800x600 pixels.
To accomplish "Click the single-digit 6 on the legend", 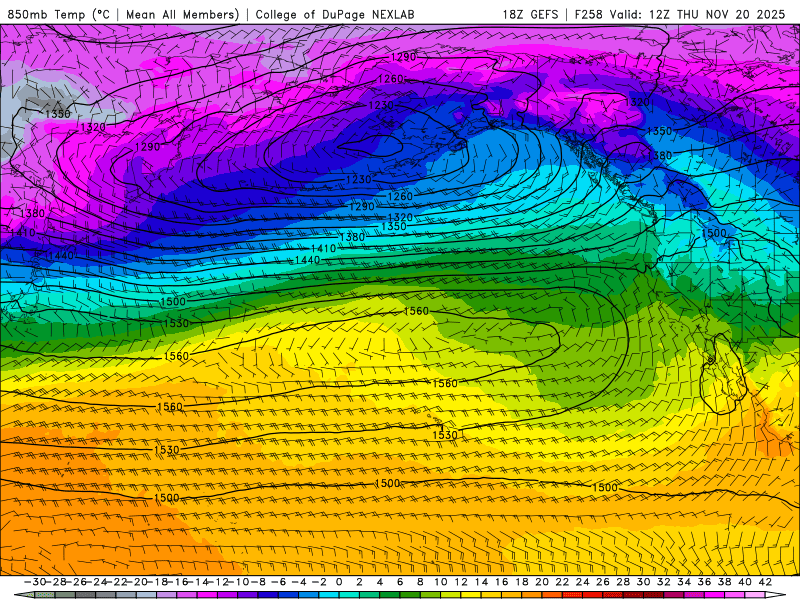I will tap(400, 582).
